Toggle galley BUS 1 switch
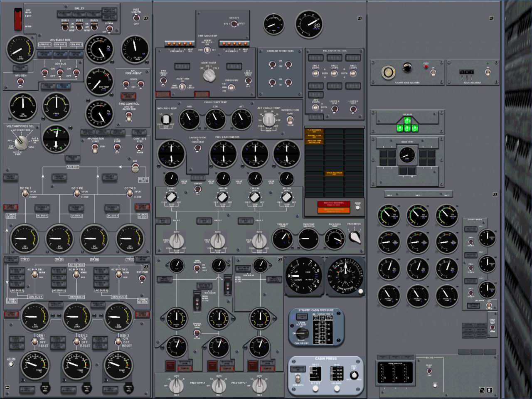 click(64, 27)
